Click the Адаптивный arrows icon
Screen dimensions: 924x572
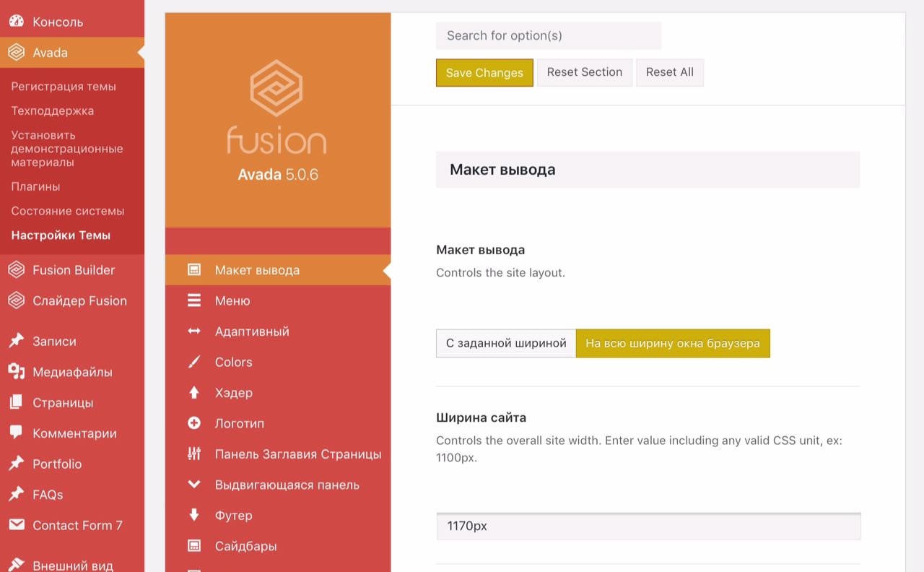(194, 331)
